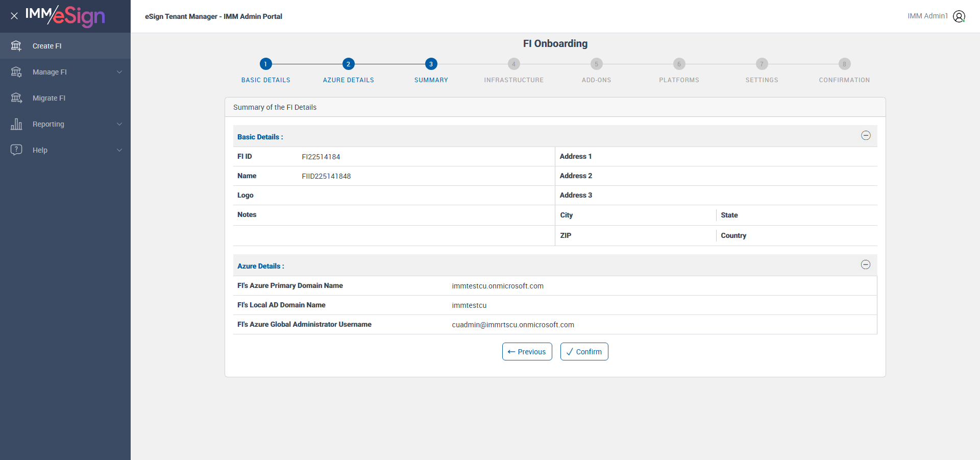980x460 pixels.
Task: Click FI's Azure Global Administrator Username label
Action: pyautogui.click(x=304, y=324)
